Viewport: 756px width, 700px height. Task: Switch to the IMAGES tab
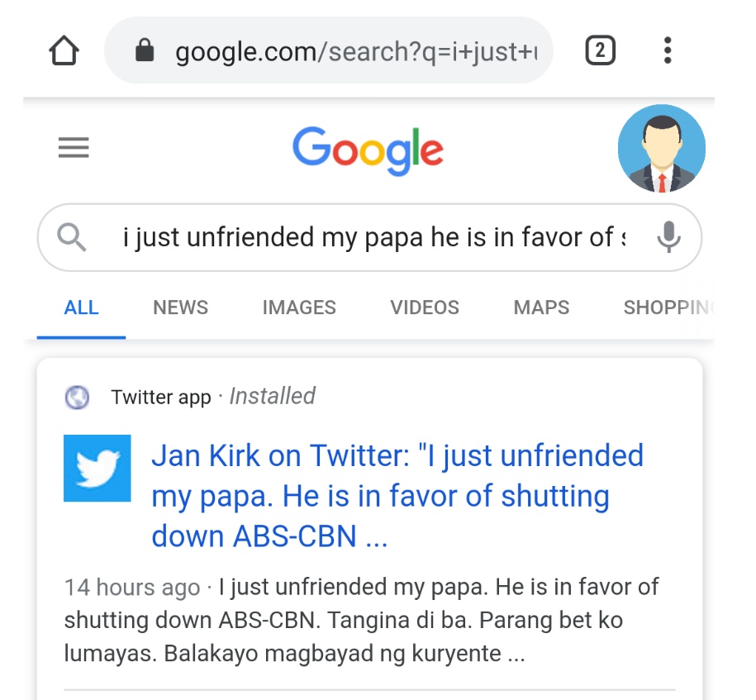[299, 308]
